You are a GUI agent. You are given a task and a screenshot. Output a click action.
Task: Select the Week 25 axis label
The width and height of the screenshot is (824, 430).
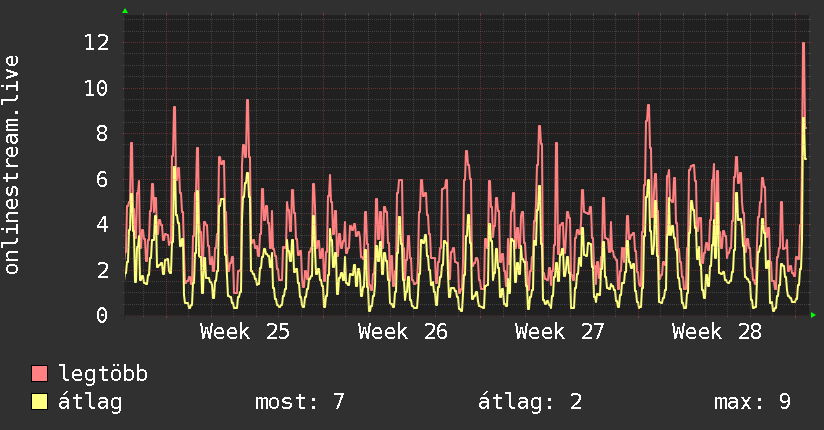(245, 332)
